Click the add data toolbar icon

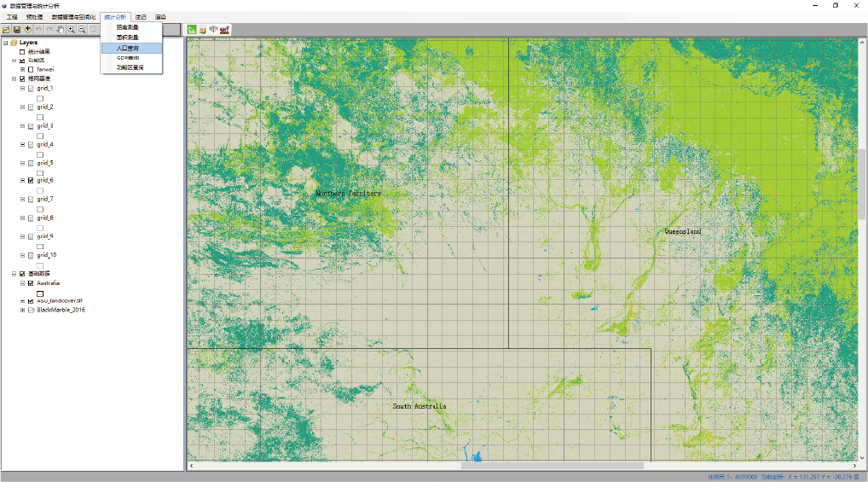pyautogui.click(x=28, y=29)
